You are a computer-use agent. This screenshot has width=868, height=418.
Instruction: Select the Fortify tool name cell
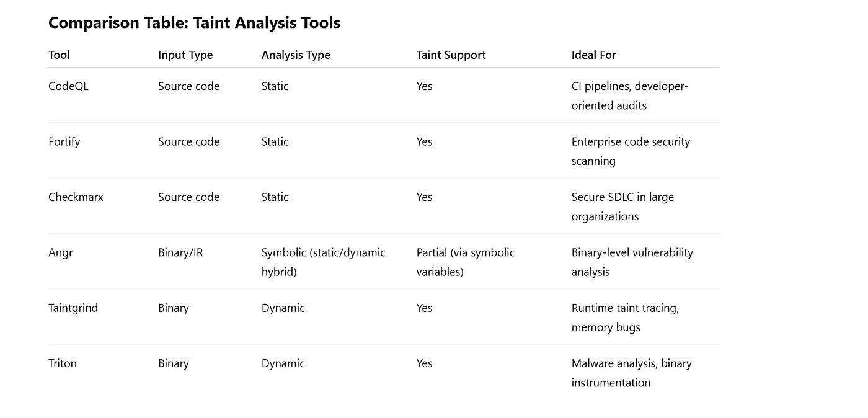click(64, 141)
